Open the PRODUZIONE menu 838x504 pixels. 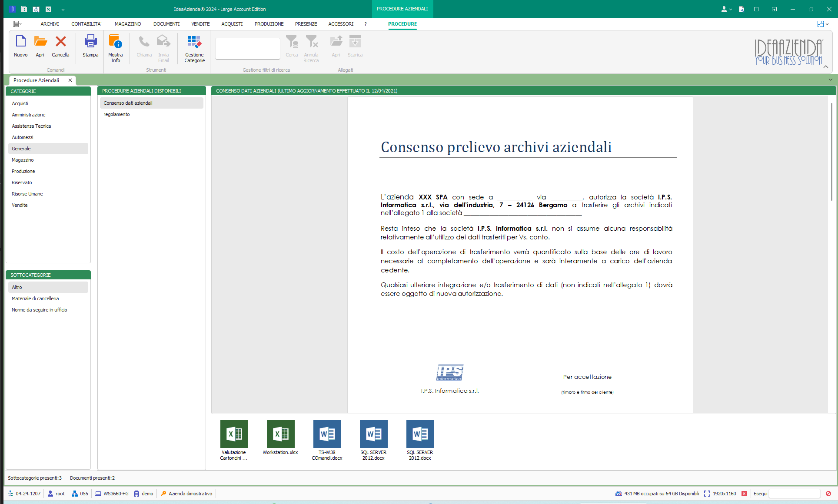click(269, 24)
